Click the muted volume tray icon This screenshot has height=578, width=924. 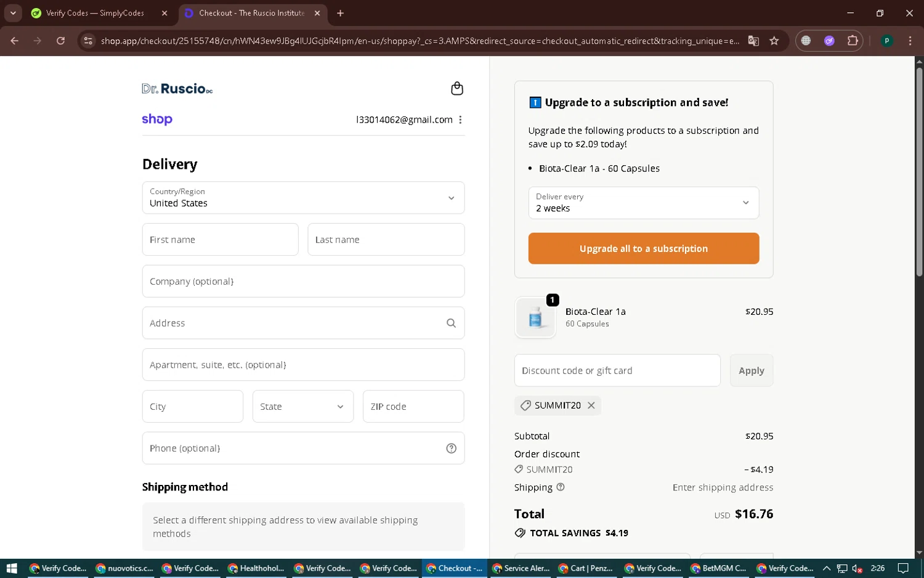pyautogui.click(x=857, y=568)
